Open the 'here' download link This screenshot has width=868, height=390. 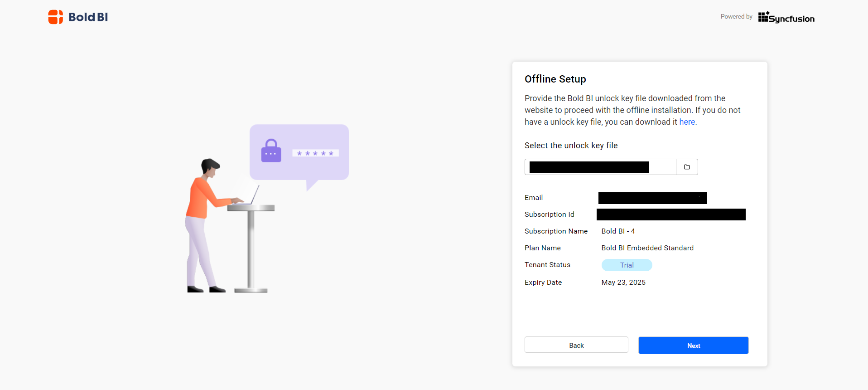point(687,122)
